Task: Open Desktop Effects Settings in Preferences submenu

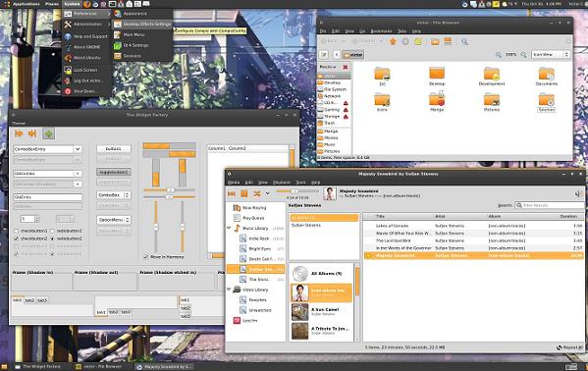Action: click(x=142, y=24)
